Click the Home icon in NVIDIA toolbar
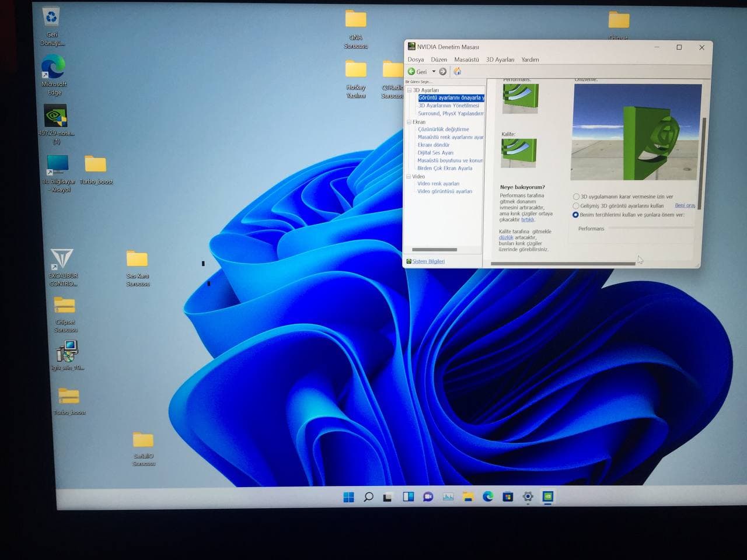Image resolution: width=747 pixels, height=560 pixels. (458, 71)
